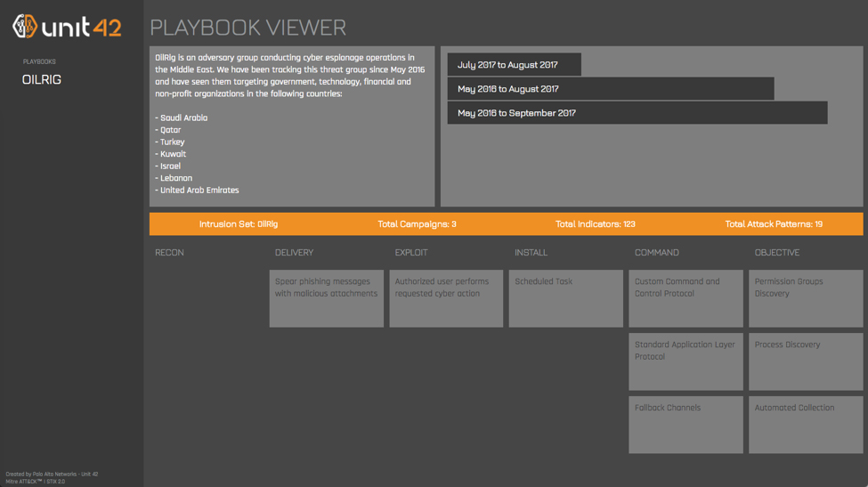
Task: Select the May 2016 to August 2017 campaign
Action: 611,88
